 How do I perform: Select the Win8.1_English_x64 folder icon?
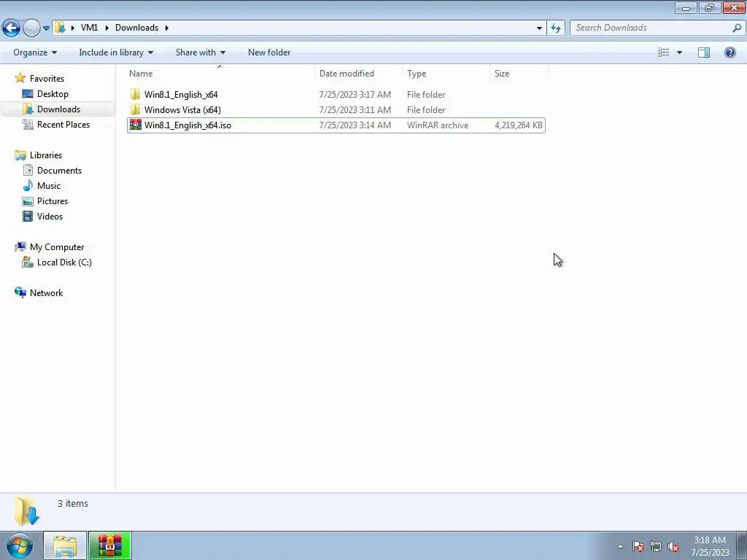point(135,94)
